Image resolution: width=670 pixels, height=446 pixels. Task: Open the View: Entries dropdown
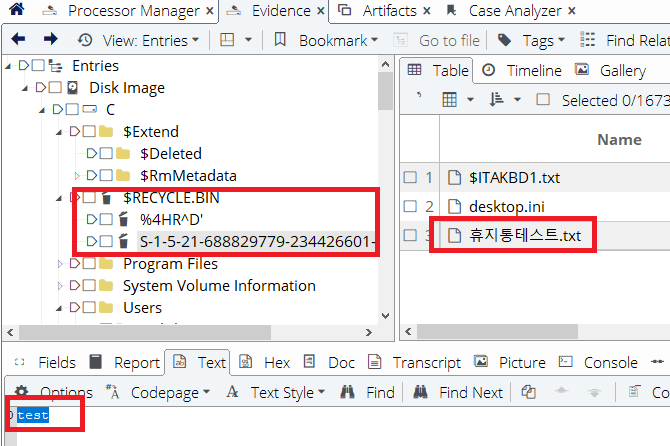pyautogui.click(x=138, y=40)
